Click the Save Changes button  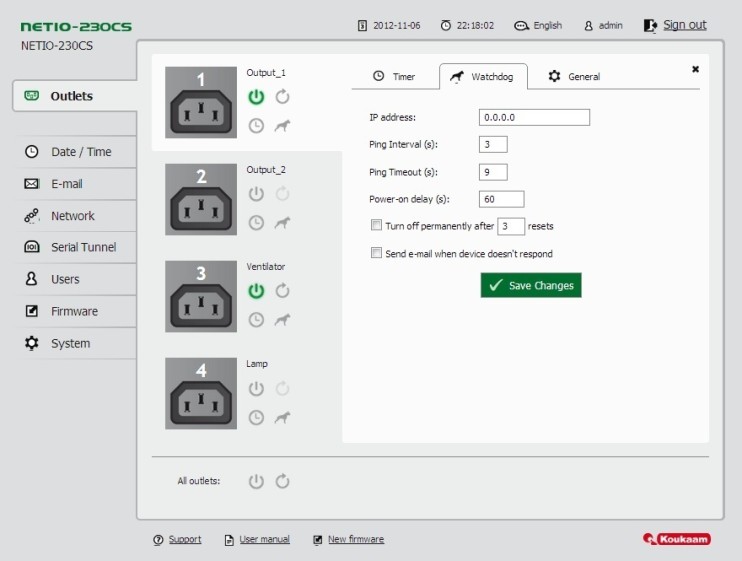coord(530,286)
